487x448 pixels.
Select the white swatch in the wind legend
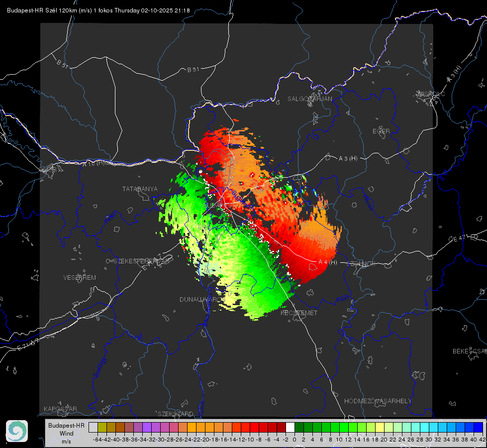(x=290, y=427)
